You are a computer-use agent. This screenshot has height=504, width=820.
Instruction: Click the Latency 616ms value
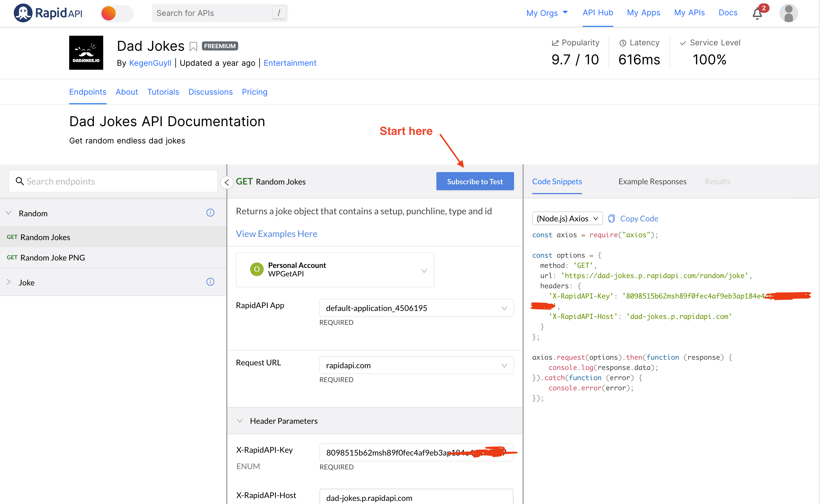coord(639,60)
